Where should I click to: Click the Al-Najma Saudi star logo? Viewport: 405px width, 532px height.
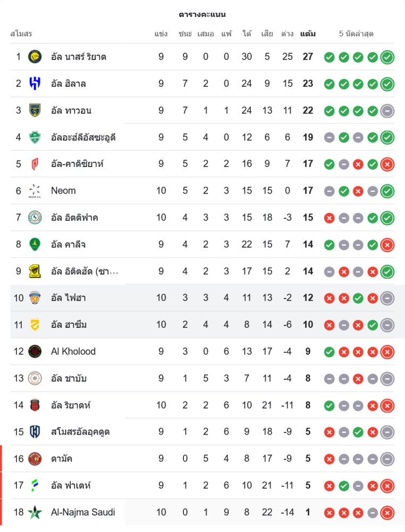35,512
